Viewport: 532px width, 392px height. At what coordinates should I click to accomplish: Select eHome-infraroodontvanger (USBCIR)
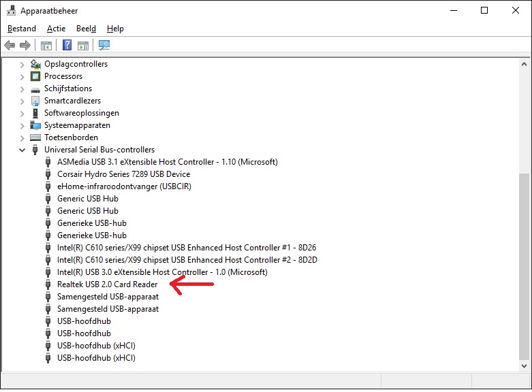[x=124, y=186]
